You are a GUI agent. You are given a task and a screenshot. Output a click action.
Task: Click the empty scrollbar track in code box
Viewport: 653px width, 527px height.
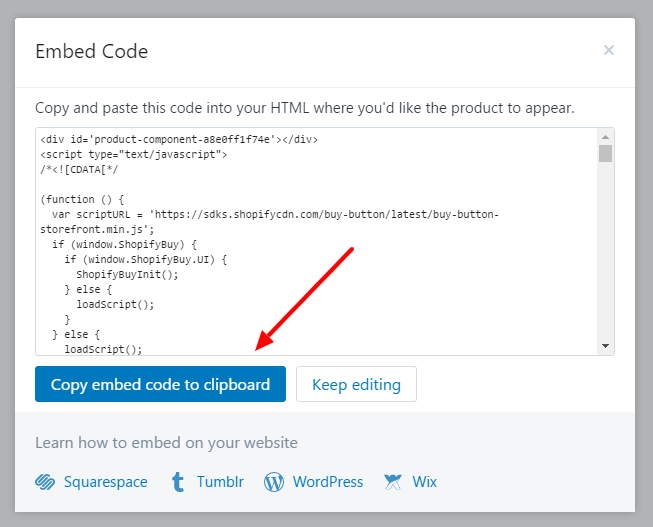point(605,250)
